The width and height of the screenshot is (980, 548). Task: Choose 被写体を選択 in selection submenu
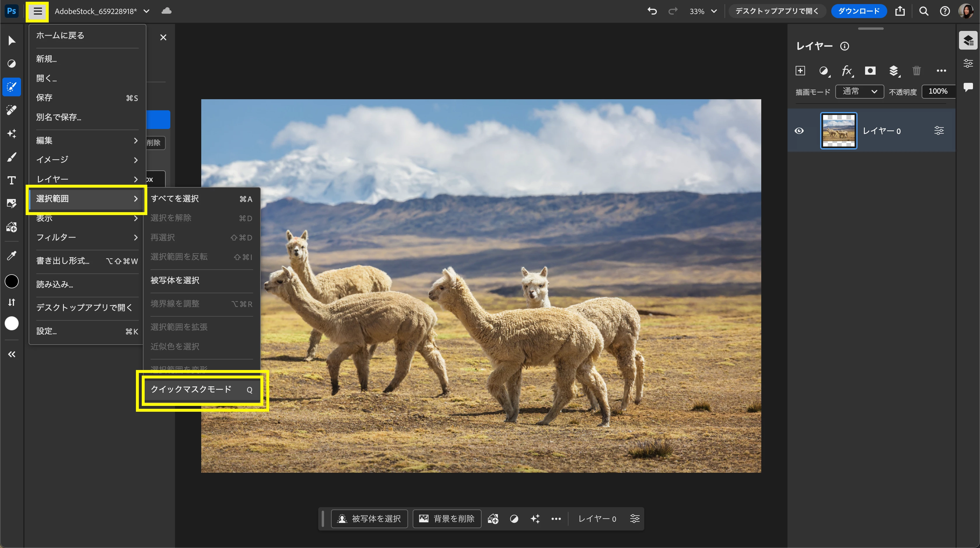coord(175,280)
